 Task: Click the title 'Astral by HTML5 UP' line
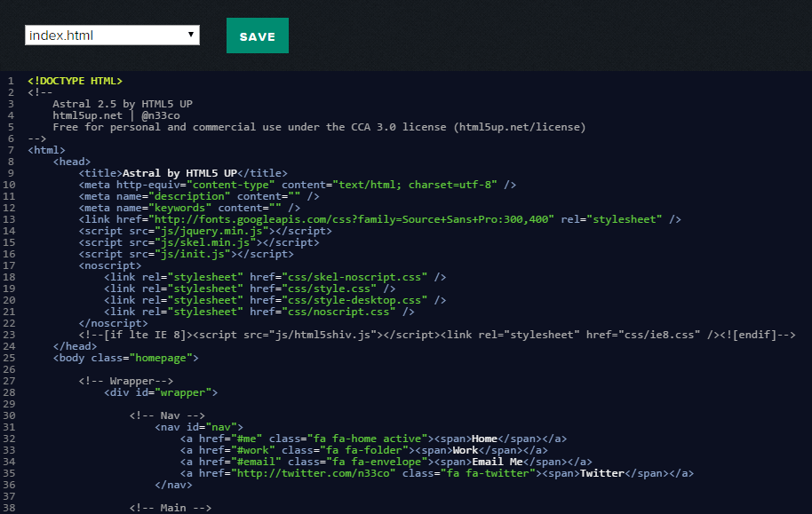[x=183, y=173]
